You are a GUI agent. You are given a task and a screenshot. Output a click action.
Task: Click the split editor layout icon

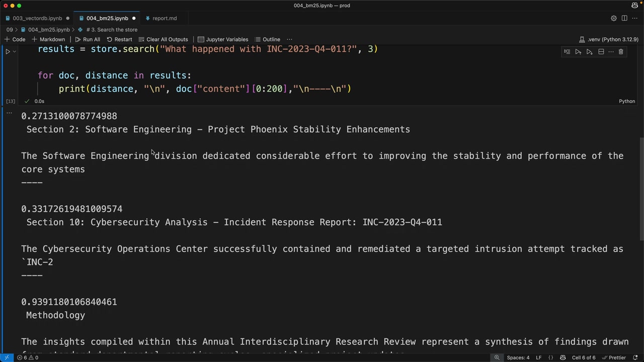(624, 18)
